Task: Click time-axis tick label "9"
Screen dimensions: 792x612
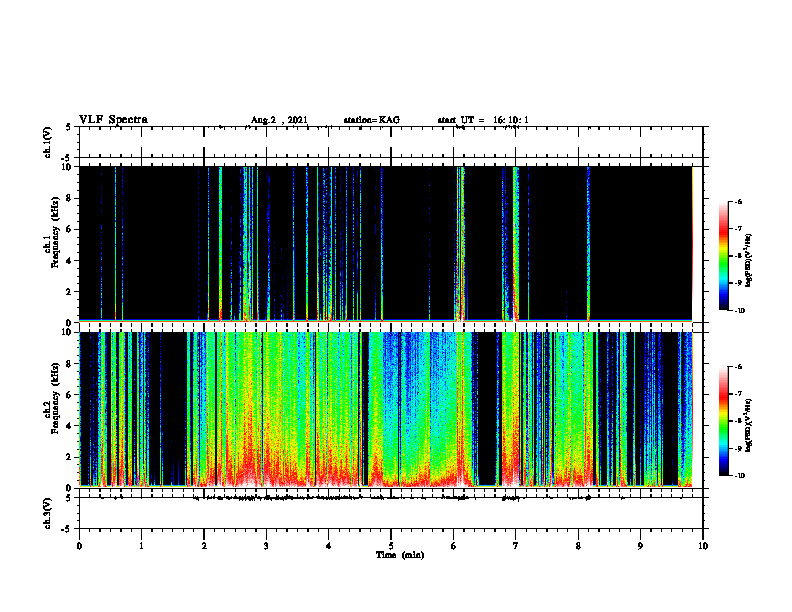Action: 640,546
